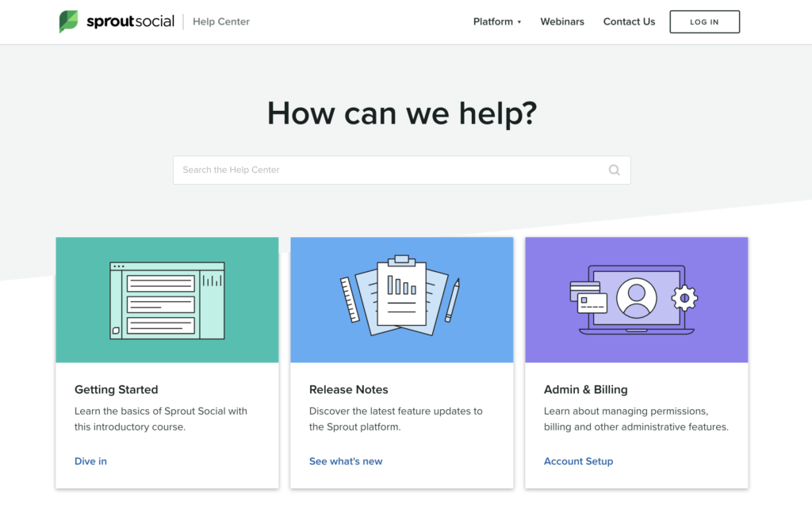Expand the Platform dropdown menu
This screenshot has height=520, width=812.
point(497,21)
